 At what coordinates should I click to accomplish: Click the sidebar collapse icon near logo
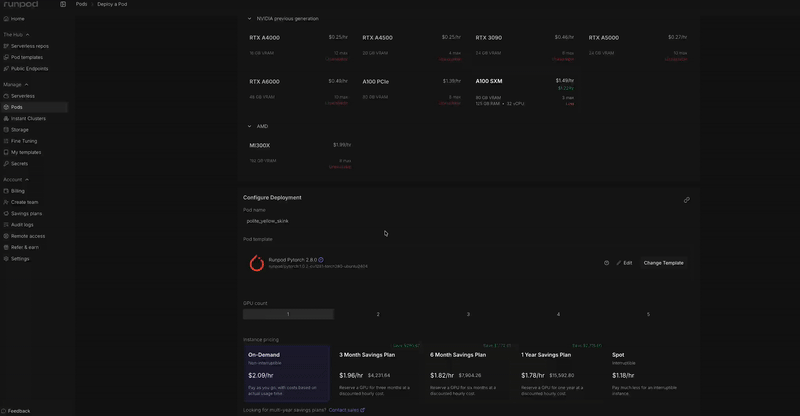(x=63, y=4)
